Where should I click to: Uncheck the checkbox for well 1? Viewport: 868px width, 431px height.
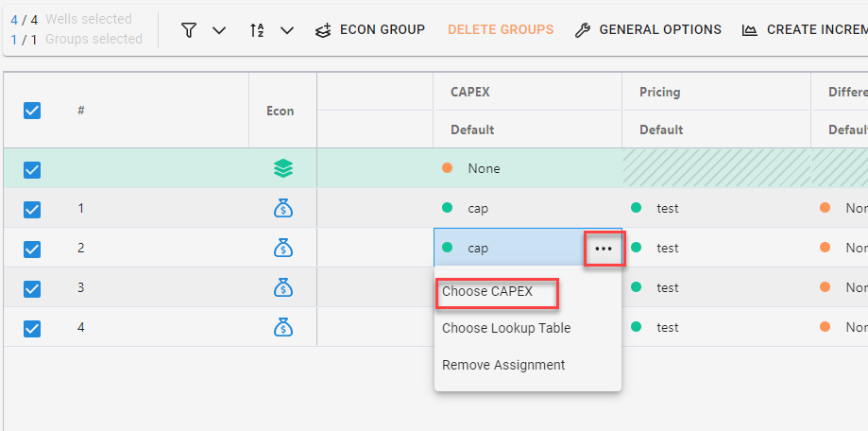pyautogui.click(x=32, y=209)
